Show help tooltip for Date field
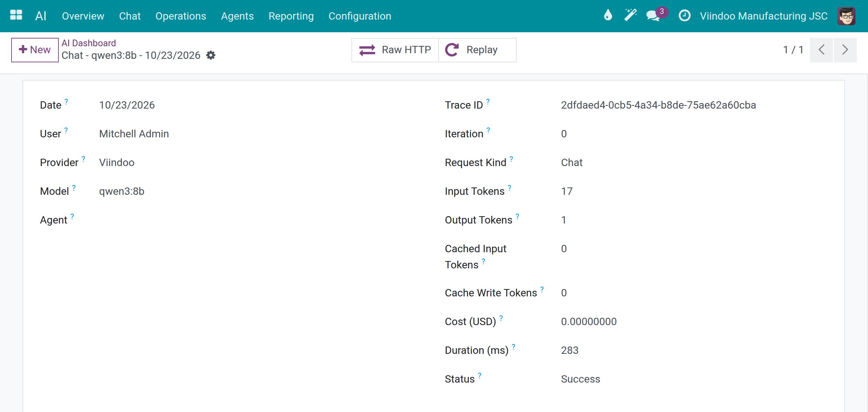 coord(66,101)
